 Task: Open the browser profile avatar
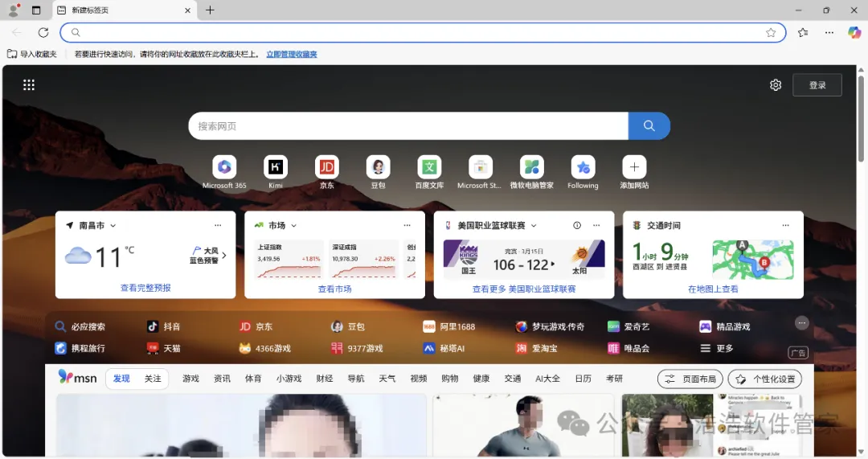pos(14,10)
